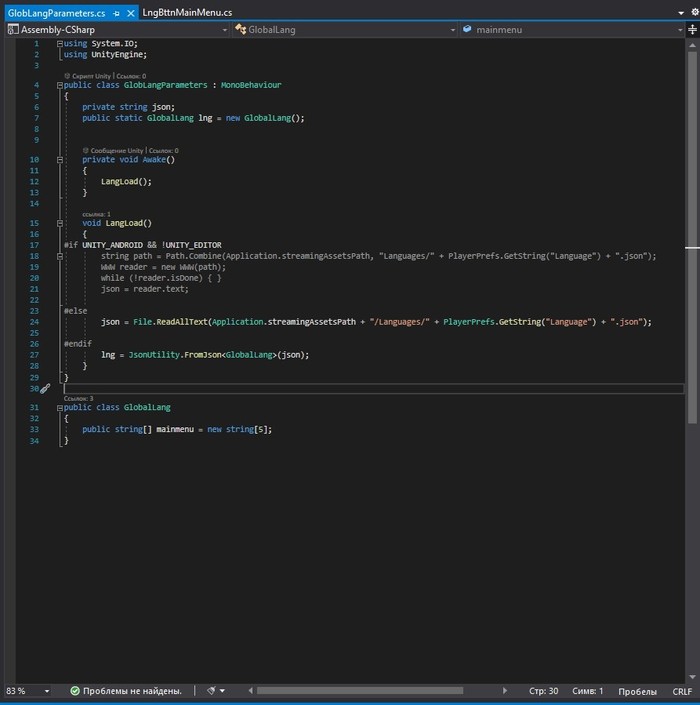Screen dimensions: 700x705
Task: Close the GlobLangParameters.cs tab
Action: pyautogui.click(x=131, y=13)
